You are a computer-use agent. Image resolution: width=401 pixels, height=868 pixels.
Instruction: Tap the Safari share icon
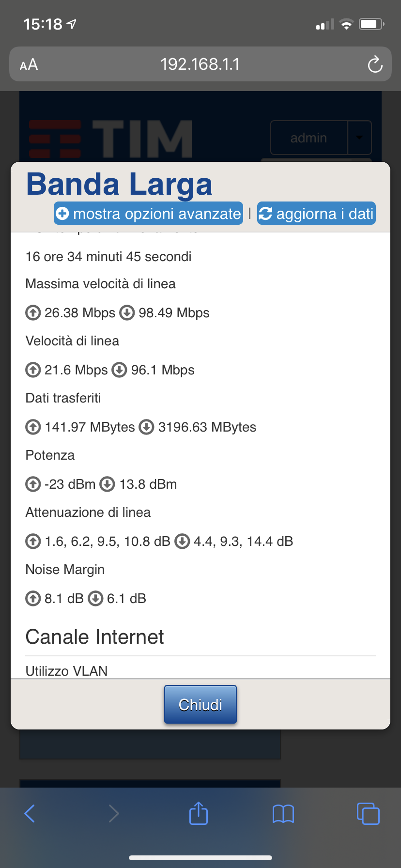[199, 813]
